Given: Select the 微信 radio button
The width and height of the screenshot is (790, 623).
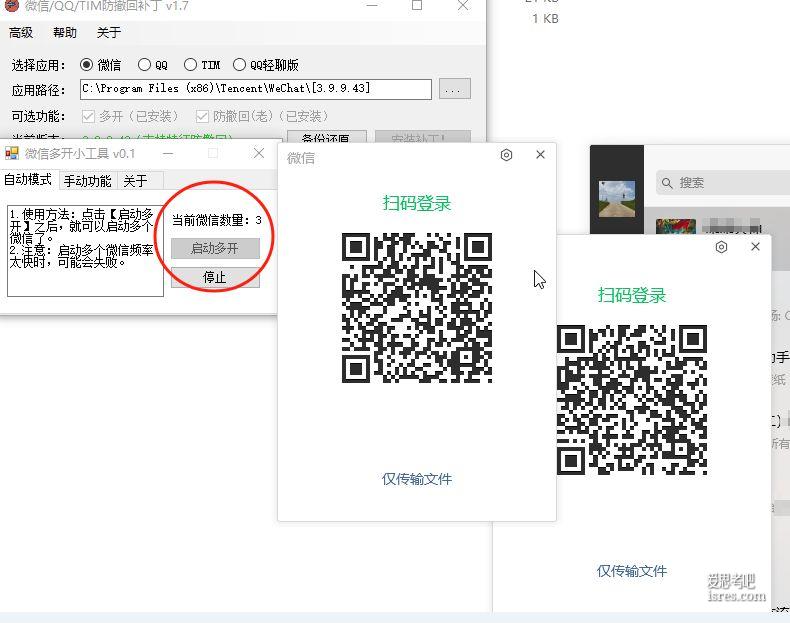Looking at the screenshot, I should [86, 65].
